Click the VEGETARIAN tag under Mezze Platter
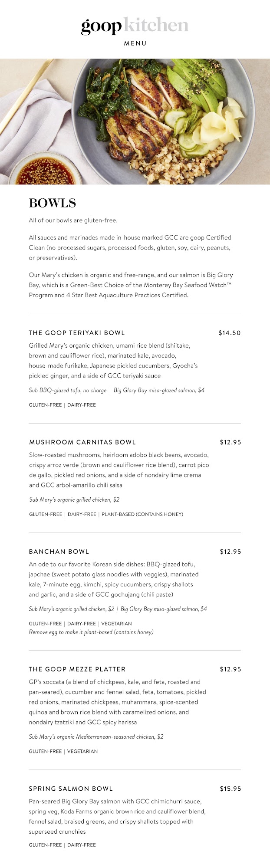Image resolution: width=270 pixels, height=868 pixels. click(x=82, y=751)
